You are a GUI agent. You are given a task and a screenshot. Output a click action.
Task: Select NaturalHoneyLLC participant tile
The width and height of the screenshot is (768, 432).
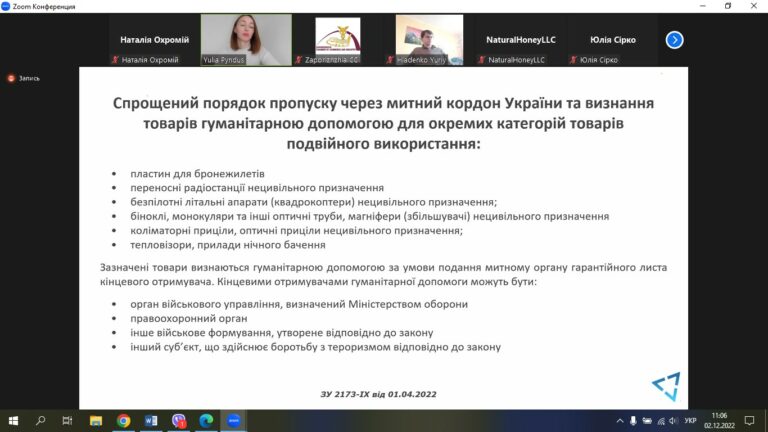(521, 40)
